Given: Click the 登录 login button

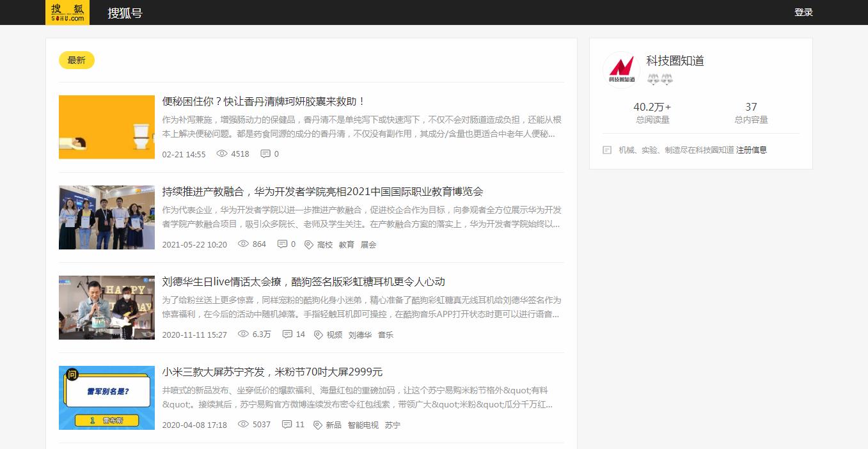Looking at the screenshot, I should click(803, 12).
